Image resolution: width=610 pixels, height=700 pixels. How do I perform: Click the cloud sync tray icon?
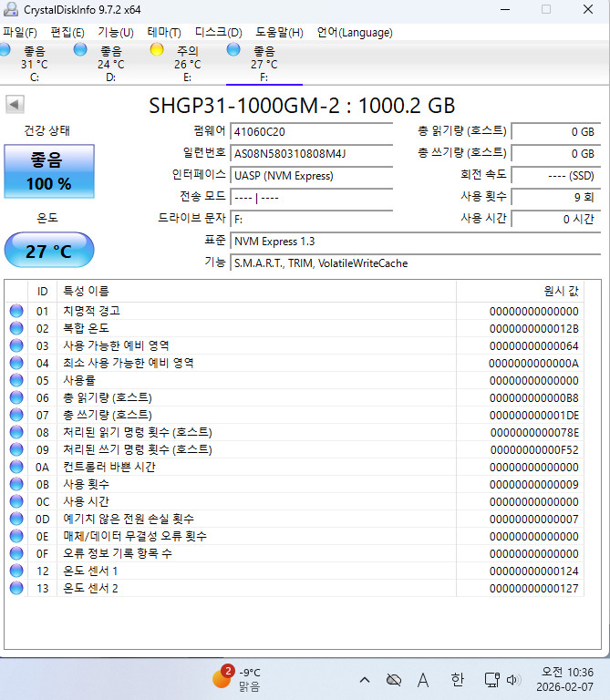coord(393,680)
